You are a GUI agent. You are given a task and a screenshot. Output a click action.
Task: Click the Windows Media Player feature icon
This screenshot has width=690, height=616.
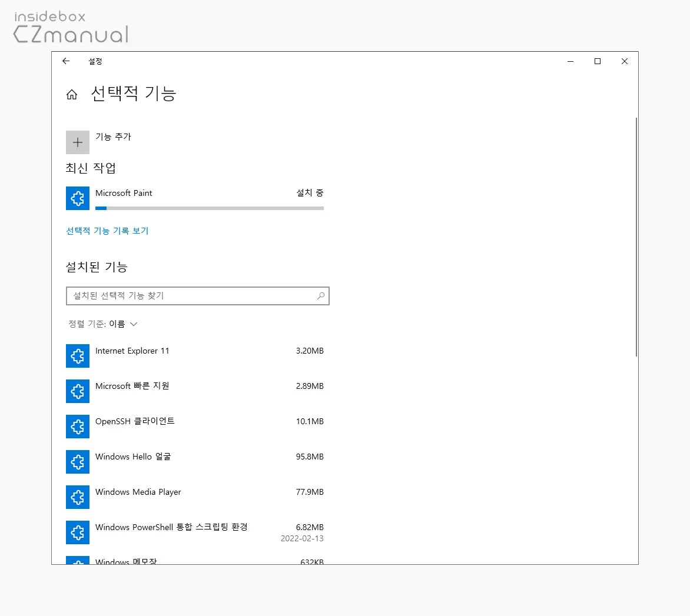78,497
